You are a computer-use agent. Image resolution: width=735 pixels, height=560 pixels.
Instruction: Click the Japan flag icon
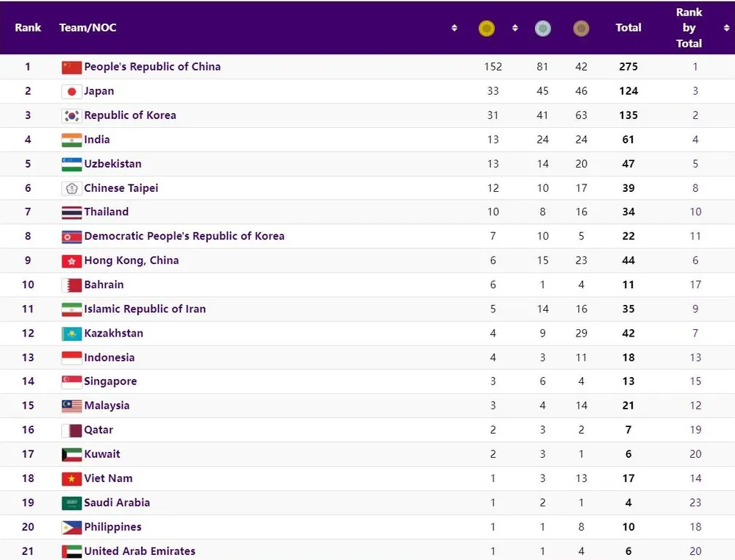(x=71, y=92)
